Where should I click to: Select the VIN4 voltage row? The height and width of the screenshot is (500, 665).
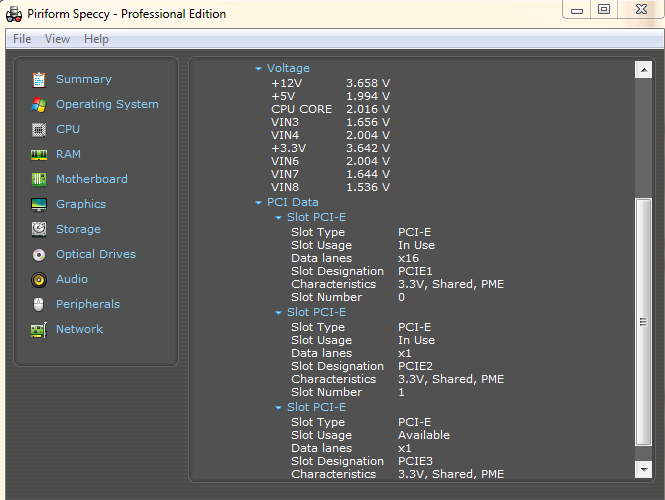pos(330,135)
